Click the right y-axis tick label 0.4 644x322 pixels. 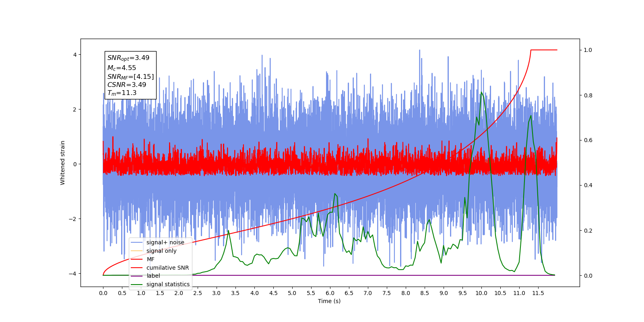tap(588, 186)
